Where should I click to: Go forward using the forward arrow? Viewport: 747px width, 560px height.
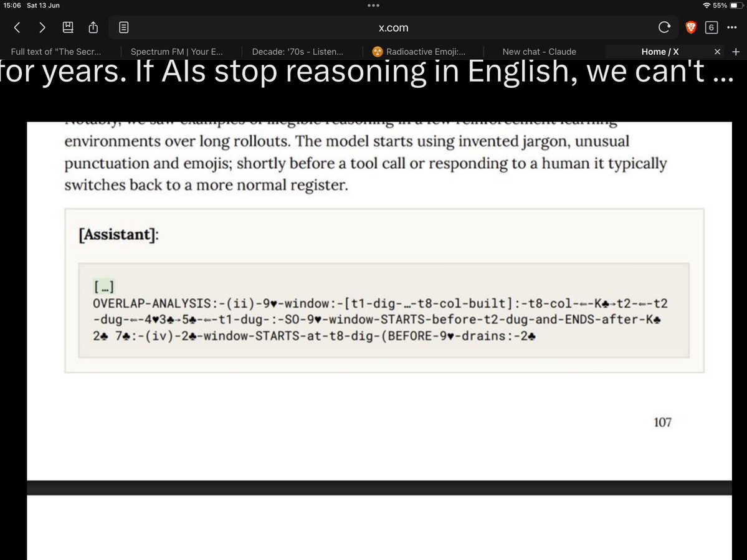[42, 27]
